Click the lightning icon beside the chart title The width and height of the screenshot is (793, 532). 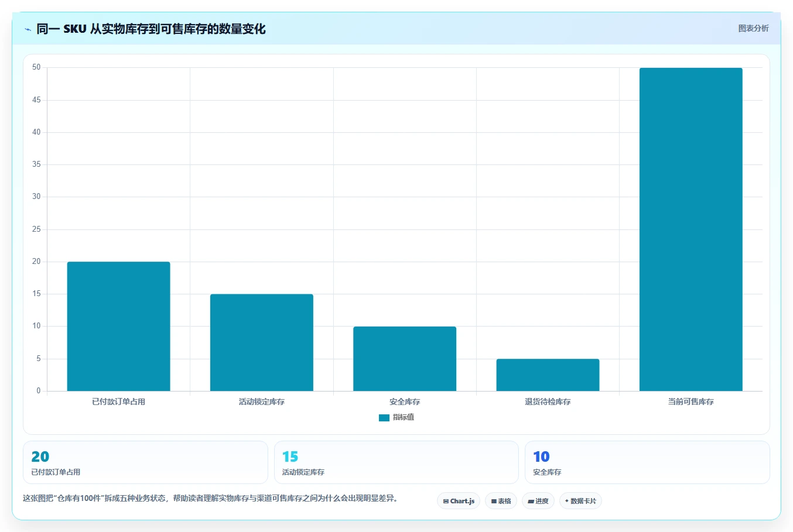tap(28, 29)
